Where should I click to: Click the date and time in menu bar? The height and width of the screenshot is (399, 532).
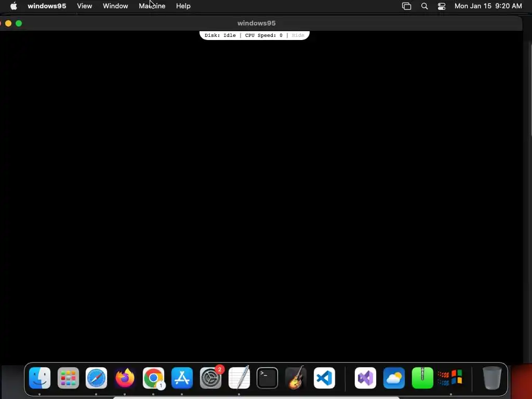click(x=488, y=6)
